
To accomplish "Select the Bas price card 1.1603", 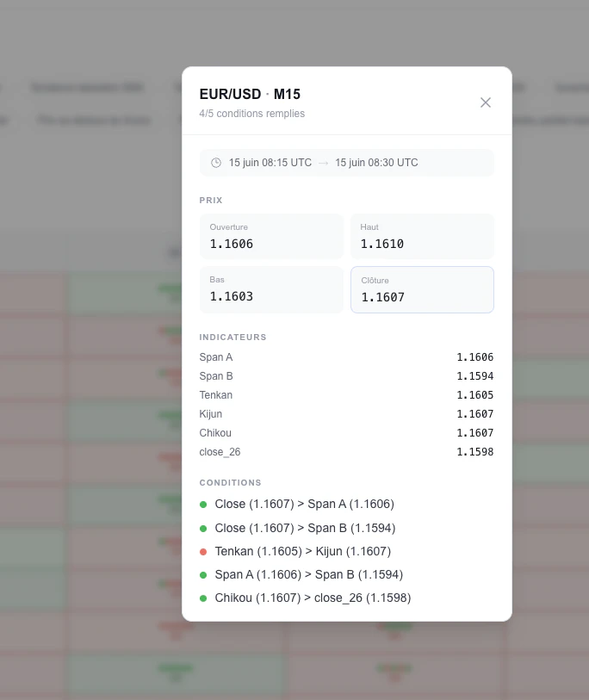I will click(x=271, y=289).
